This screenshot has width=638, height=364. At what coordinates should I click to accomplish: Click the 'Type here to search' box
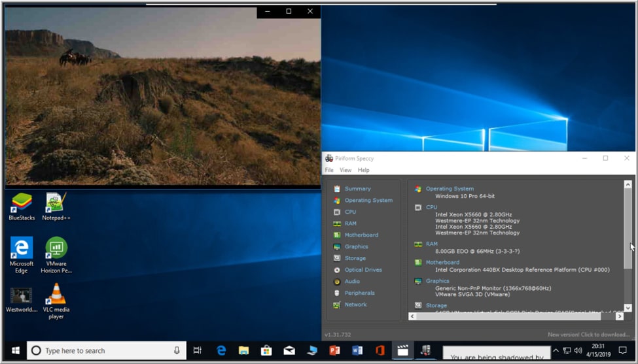tap(107, 350)
